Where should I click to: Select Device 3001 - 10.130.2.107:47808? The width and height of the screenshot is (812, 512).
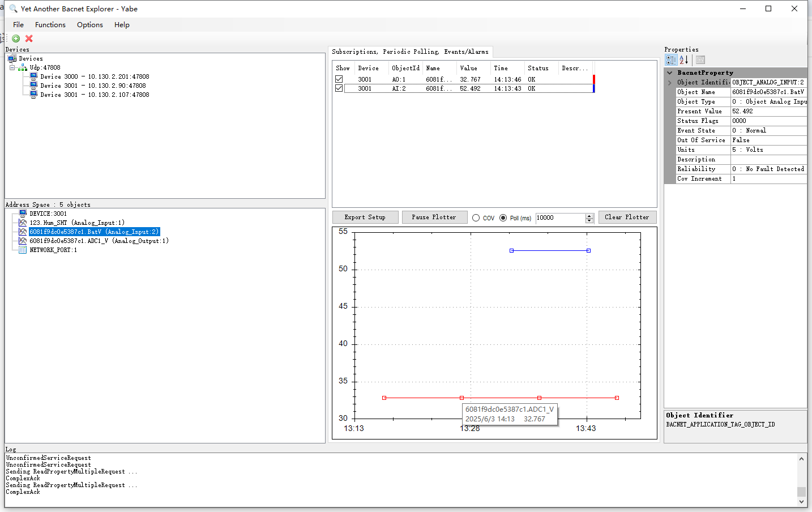[95, 95]
